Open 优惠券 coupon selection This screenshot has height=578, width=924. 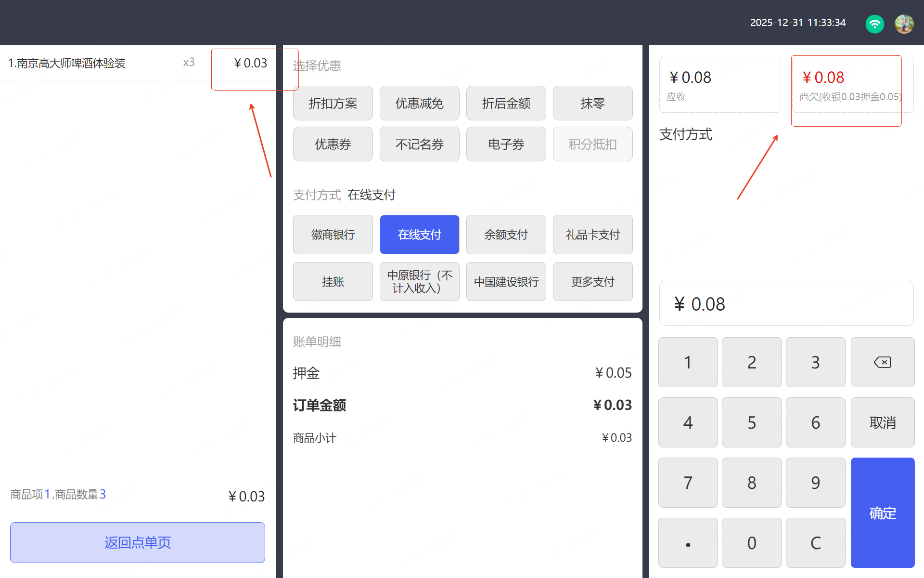[333, 144]
